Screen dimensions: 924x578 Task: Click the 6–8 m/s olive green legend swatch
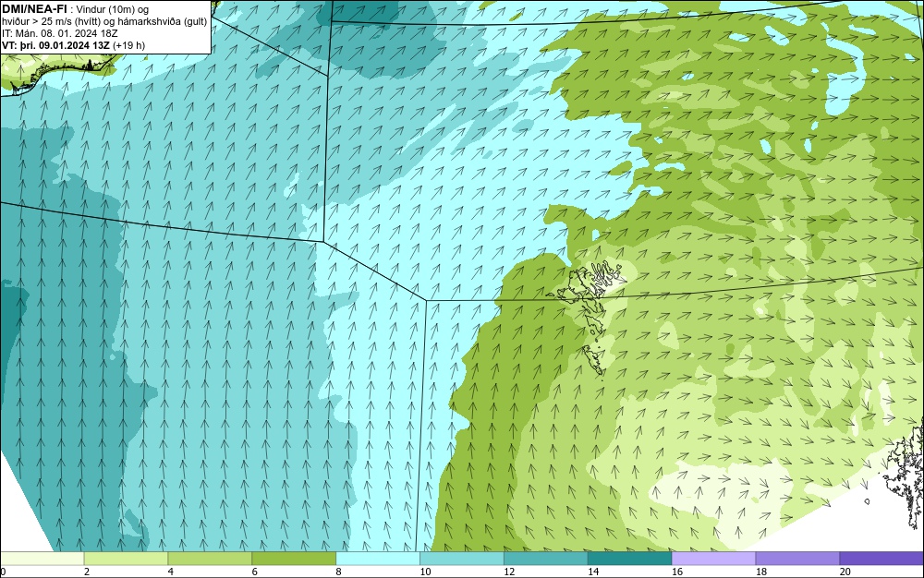pyautogui.click(x=294, y=559)
